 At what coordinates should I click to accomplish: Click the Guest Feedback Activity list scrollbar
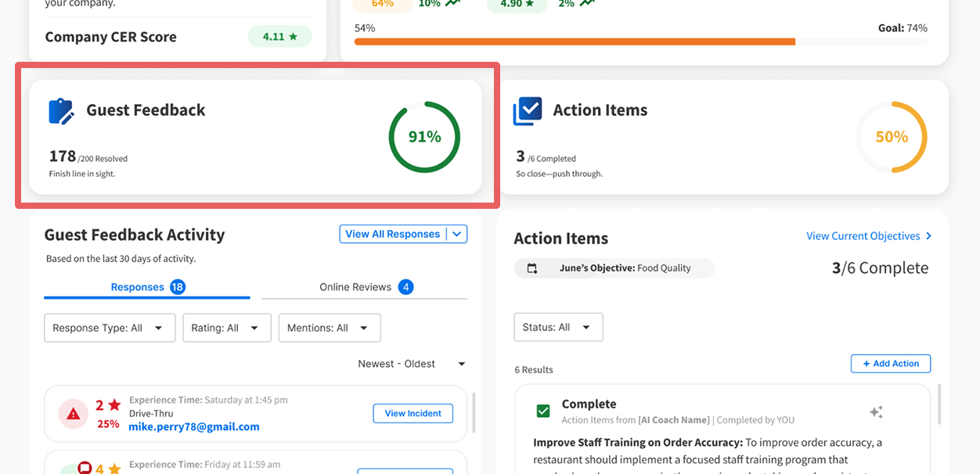coord(474,415)
